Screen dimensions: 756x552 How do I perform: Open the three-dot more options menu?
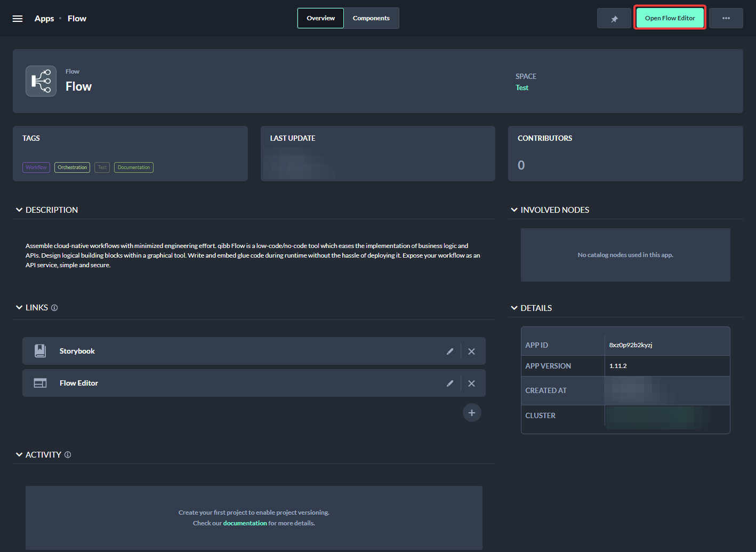(x=726, y=19)
